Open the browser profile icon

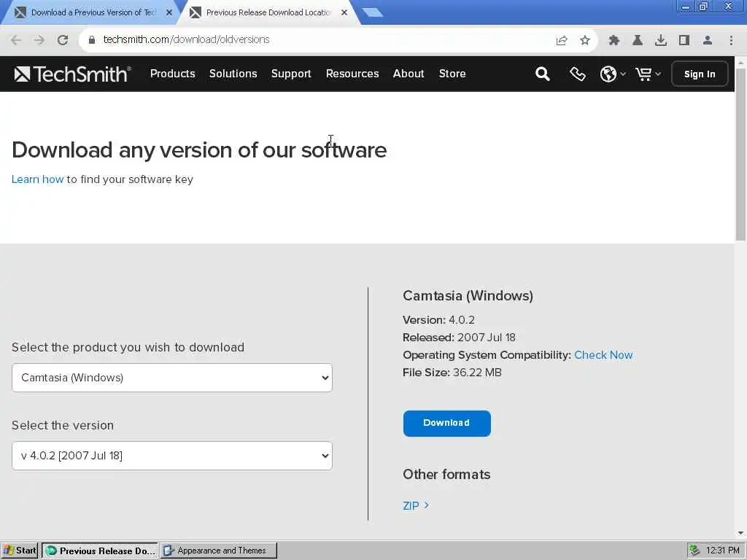coord(708,41)
